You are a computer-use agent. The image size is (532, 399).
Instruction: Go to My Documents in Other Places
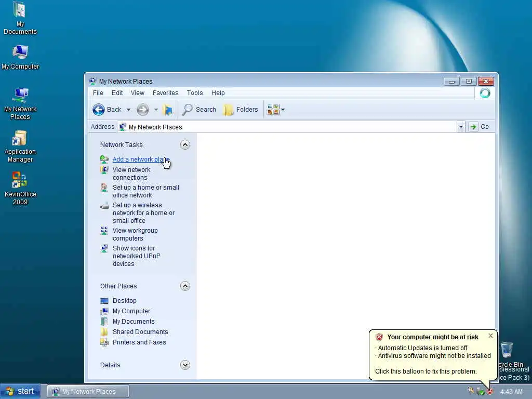pyautogui.click(x=134, y=322)
